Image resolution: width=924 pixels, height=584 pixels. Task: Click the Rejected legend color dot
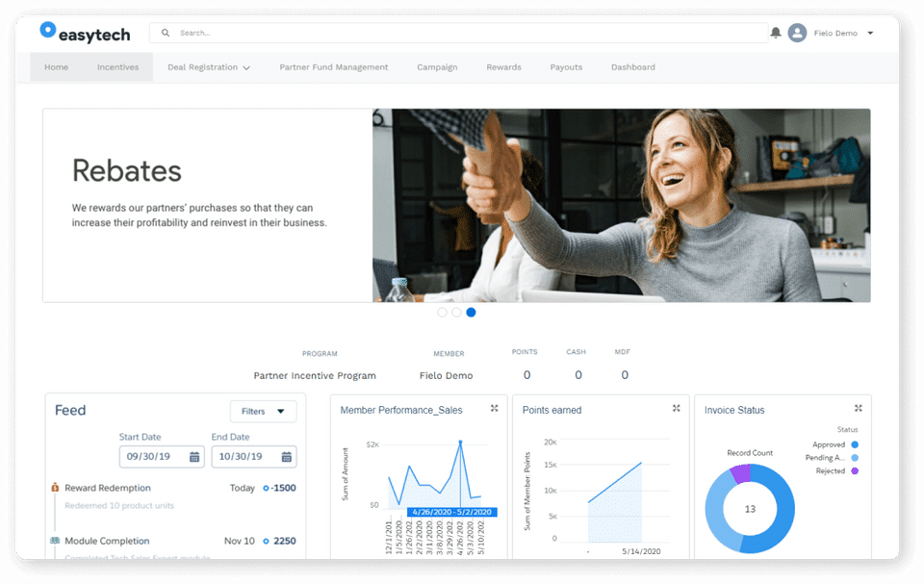855,470
